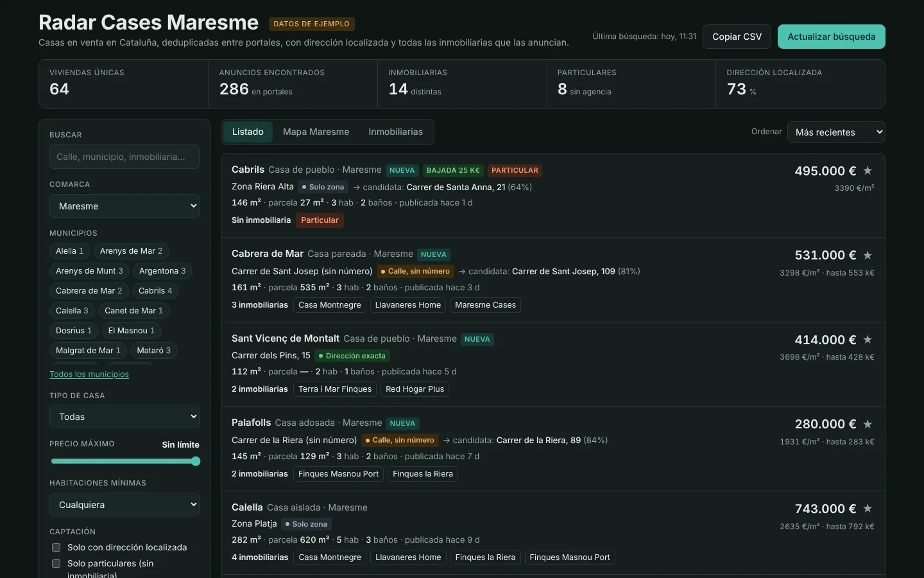Select the Cabrils 4 municipality chip
Screen dimensions: 924x578
[155, 291]
